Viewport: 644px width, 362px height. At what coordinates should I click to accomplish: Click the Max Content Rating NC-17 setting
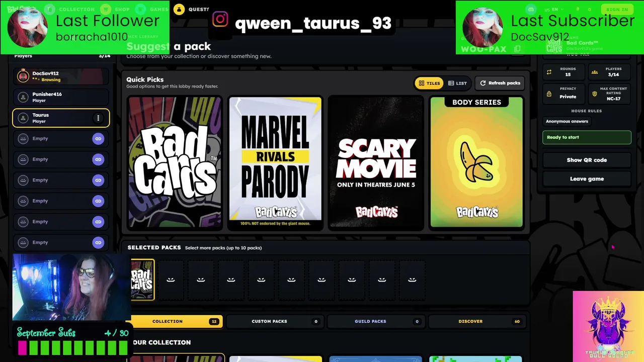[609, 94]
